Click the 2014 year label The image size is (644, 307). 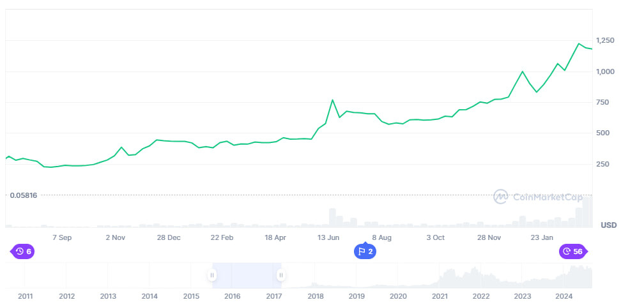[149, 296]
